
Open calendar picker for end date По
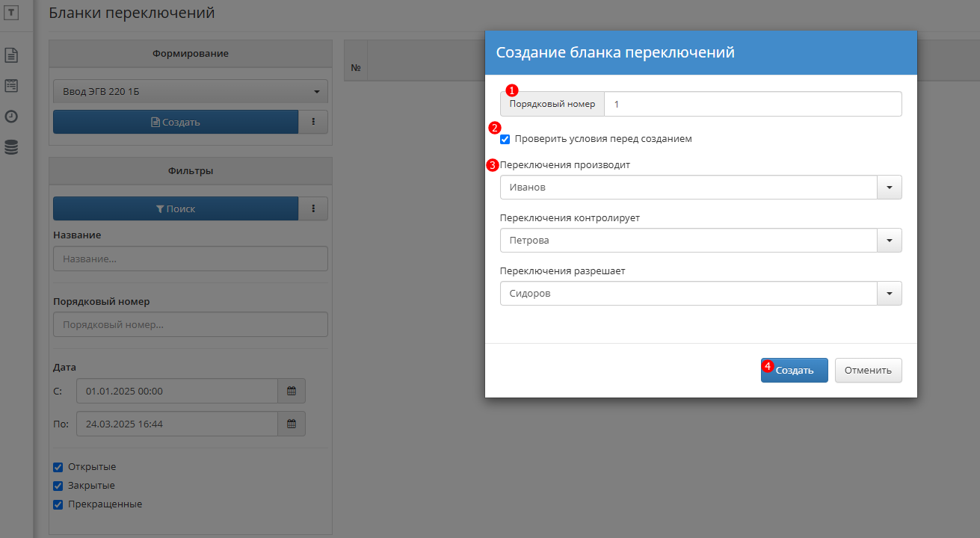(x=292, y=424)
